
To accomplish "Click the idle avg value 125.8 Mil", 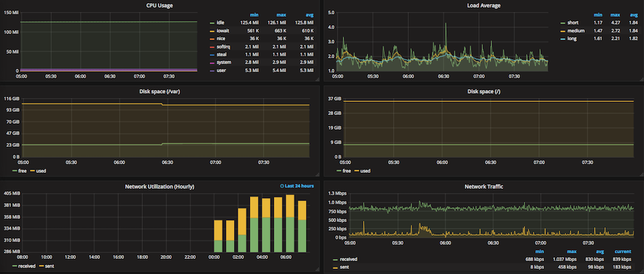I will (x=304, y=23).
